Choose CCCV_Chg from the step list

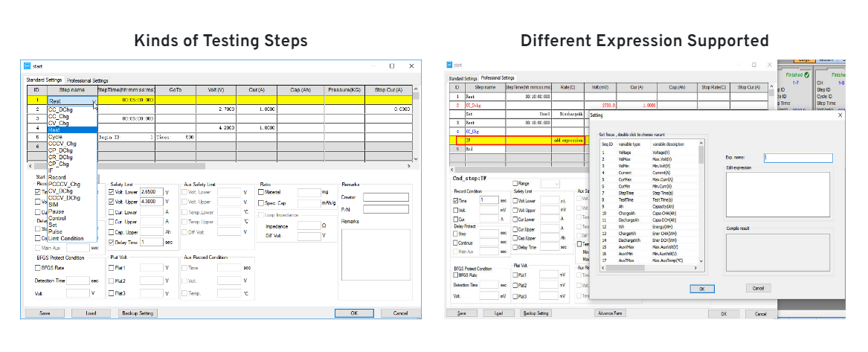[62, 143]
